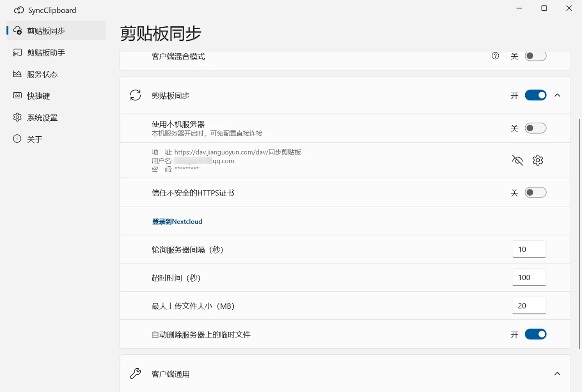
Task: Open the 关于 page
Action: 56,139
